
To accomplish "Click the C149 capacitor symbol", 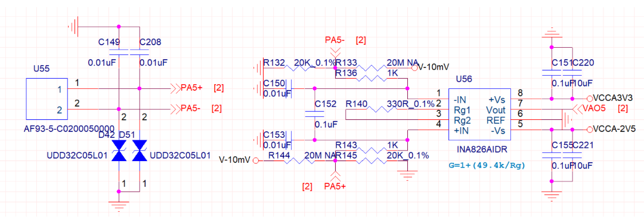I will pos(119,52).
